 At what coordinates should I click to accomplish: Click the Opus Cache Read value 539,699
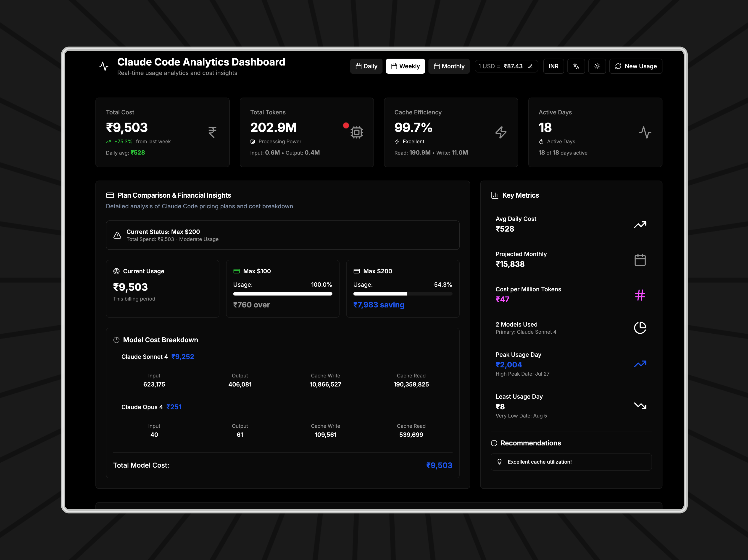[411, 435]
